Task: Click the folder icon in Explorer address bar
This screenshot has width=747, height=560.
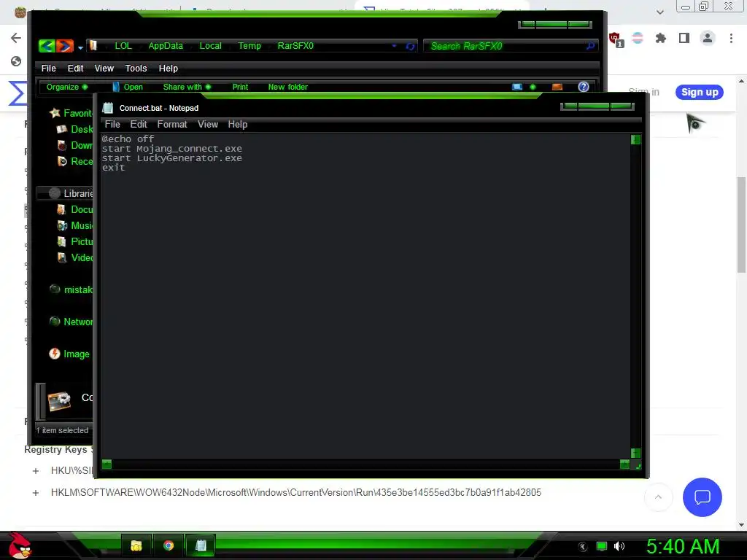Action: (93, 45)
